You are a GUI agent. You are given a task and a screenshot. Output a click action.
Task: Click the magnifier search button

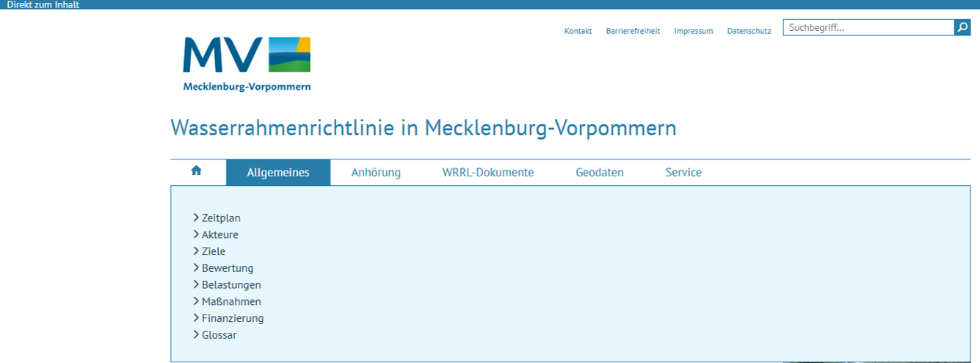pyautogui.click(x=962, y=28)
